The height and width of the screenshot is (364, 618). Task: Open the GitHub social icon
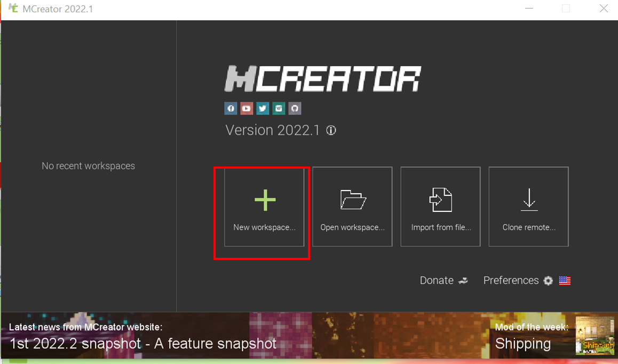pos(295,108)
